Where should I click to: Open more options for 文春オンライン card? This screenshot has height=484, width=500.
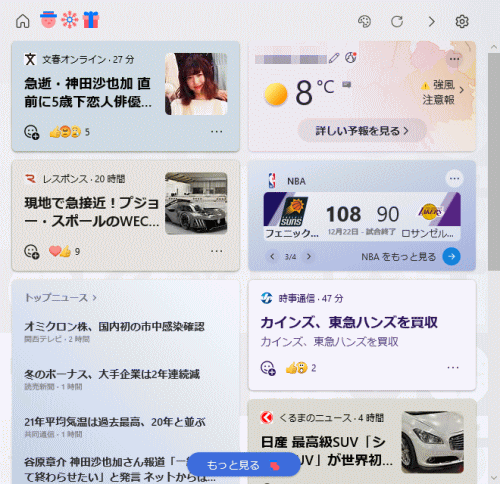(x=216, y=132)
